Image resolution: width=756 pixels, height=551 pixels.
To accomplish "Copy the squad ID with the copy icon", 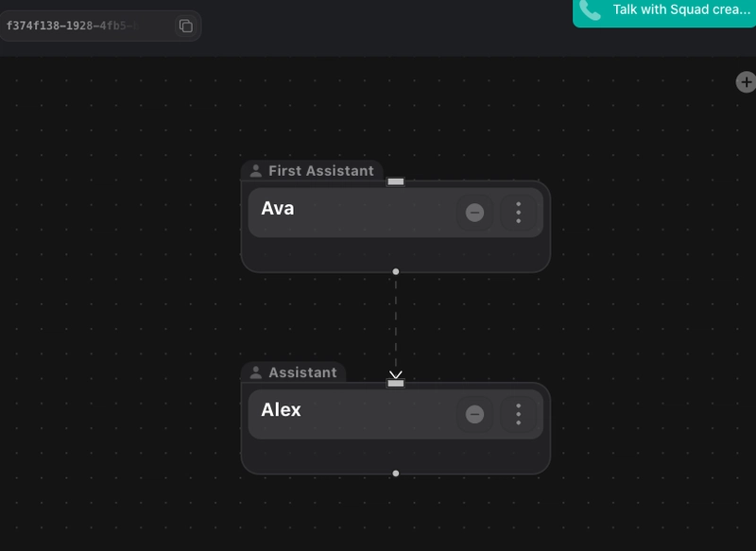I will pyautogui.click(x=185, y=26).
